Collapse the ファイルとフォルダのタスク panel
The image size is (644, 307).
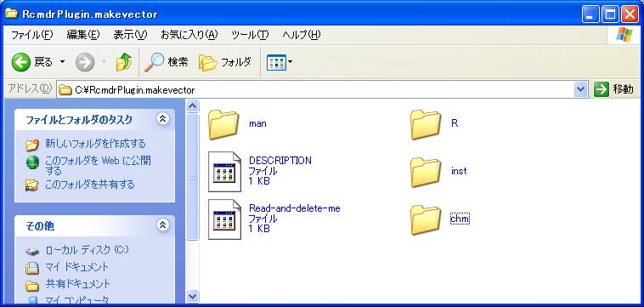[x=162, y=119]
